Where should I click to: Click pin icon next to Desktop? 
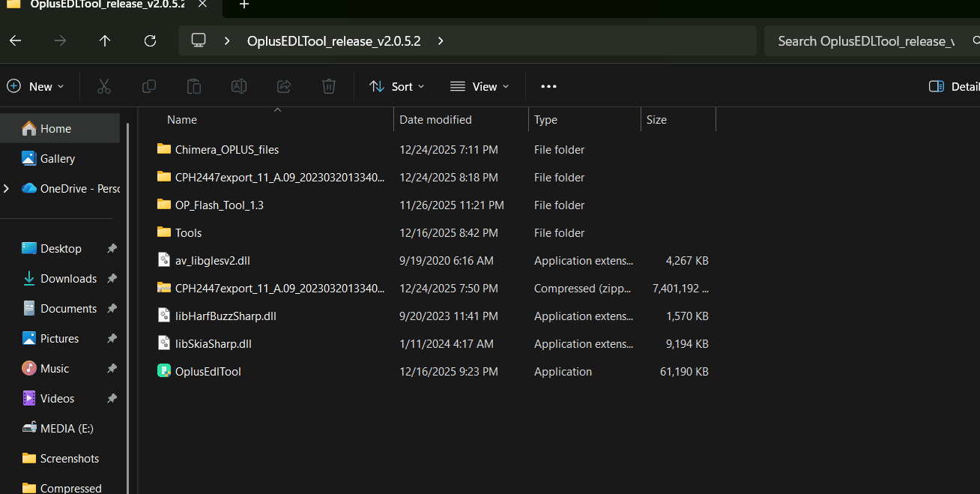(112, 248)
